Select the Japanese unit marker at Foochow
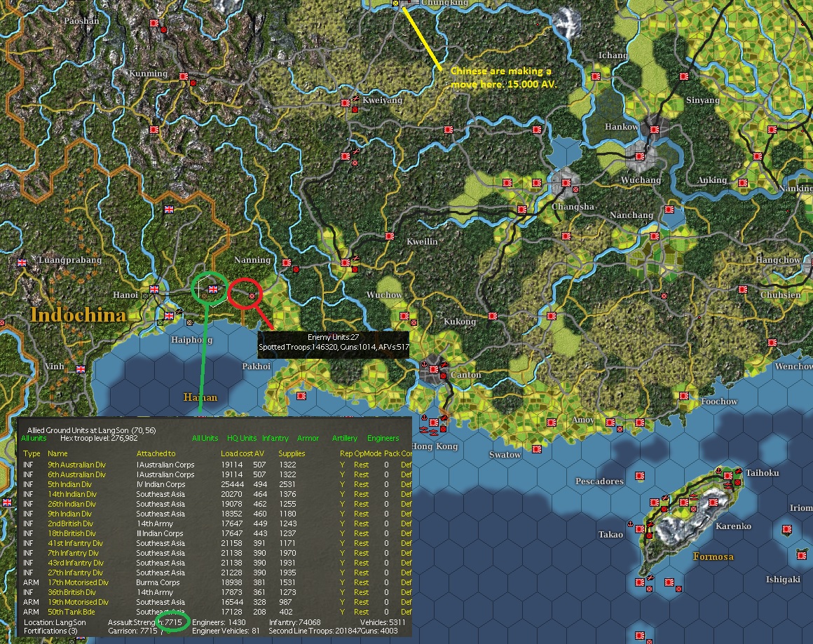Viewport: 813px width, 644px height. click(684, 396)
